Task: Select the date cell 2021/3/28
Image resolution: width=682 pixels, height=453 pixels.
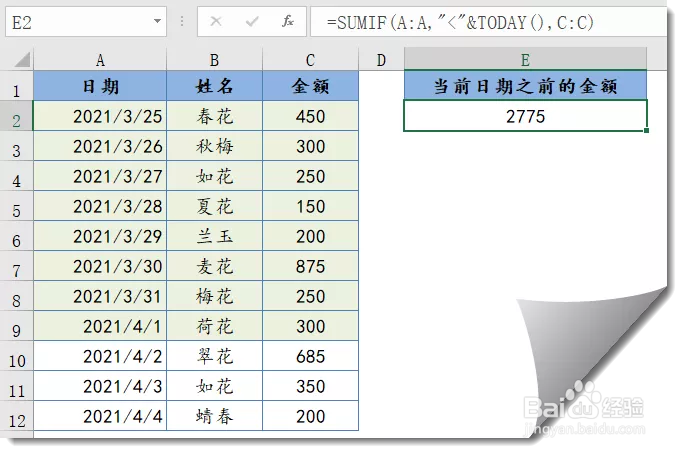Action: point(100,206)
